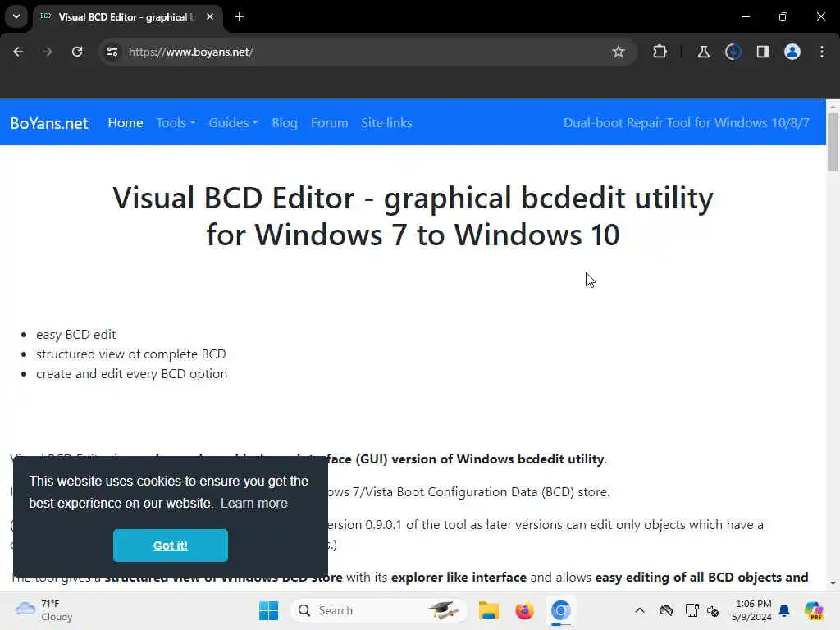
Task: Expand the Tools dropdown menu
Action: [176, 123]
